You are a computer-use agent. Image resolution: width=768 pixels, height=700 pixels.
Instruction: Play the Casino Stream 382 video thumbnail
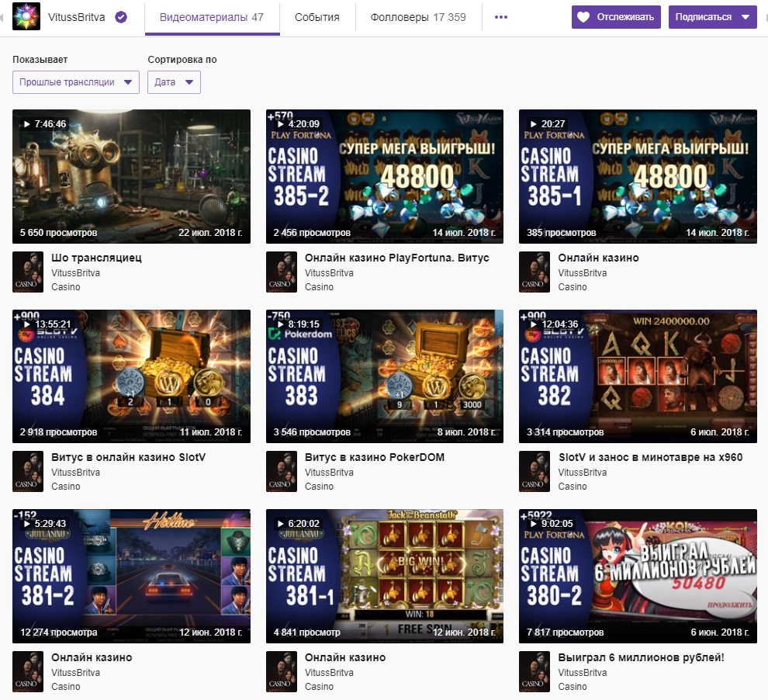point(638,376)
